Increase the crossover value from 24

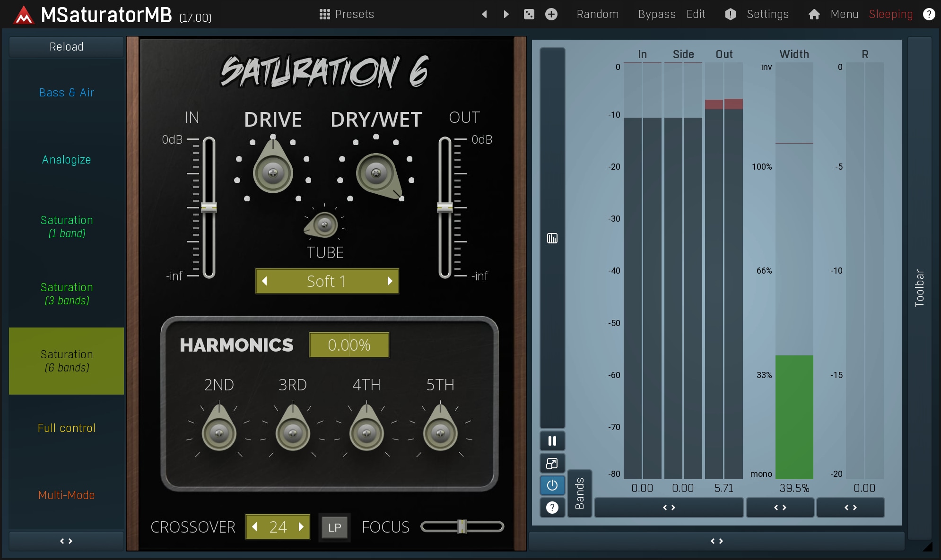(301, 527)
